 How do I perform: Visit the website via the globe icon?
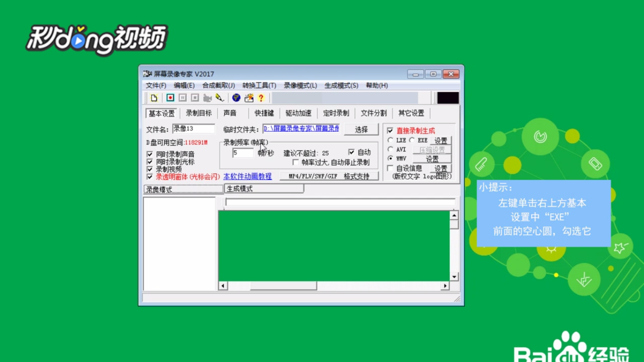(236, 98)
